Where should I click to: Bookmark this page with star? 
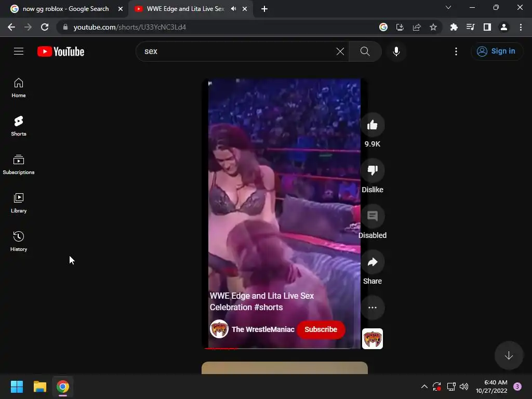click(x=433, y=27)
